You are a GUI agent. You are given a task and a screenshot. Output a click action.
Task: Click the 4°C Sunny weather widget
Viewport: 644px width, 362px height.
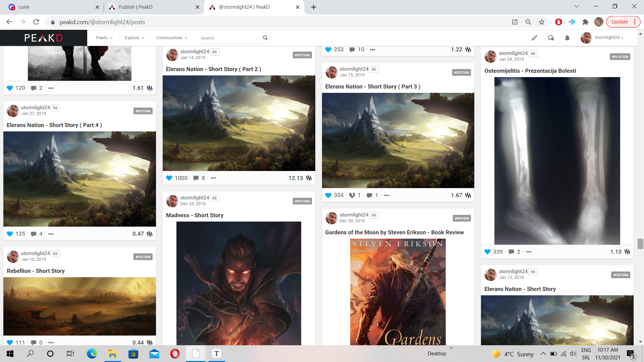click(513, 354)
